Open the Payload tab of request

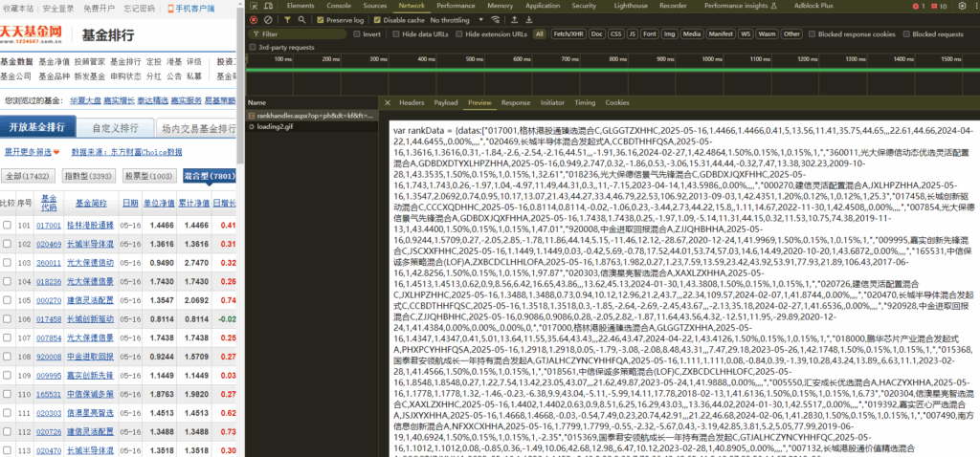click(x=446, y=102)
